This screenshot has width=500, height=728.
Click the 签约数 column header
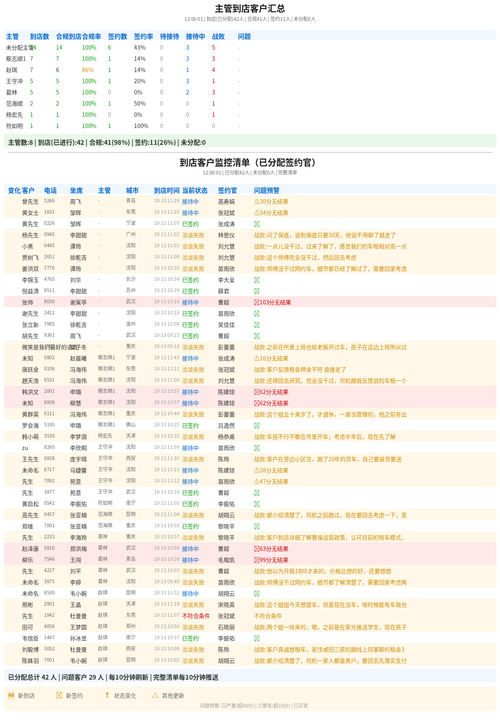tap(117, 36)
